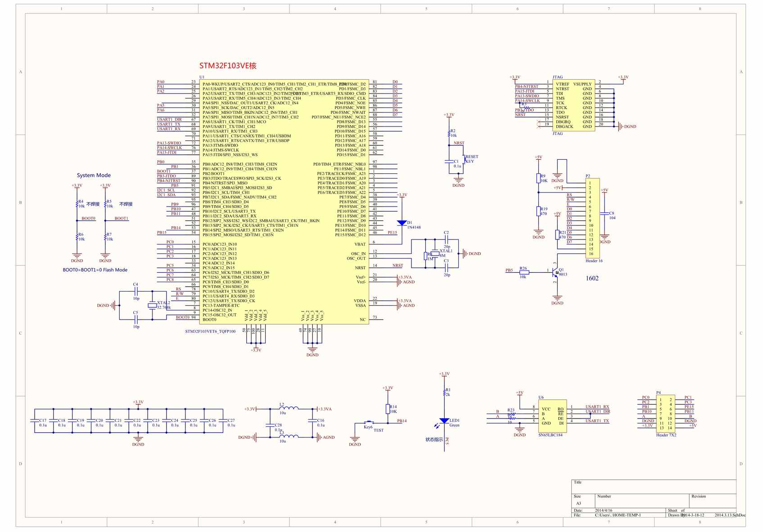
Task: Click the BOOT0=BOOT1=0 Flash Mode note
Action: [x=95, y=270]
